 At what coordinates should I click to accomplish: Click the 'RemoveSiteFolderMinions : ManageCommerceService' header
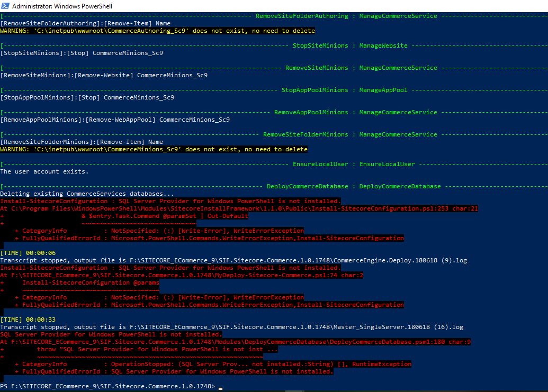[x=350, y=134]
